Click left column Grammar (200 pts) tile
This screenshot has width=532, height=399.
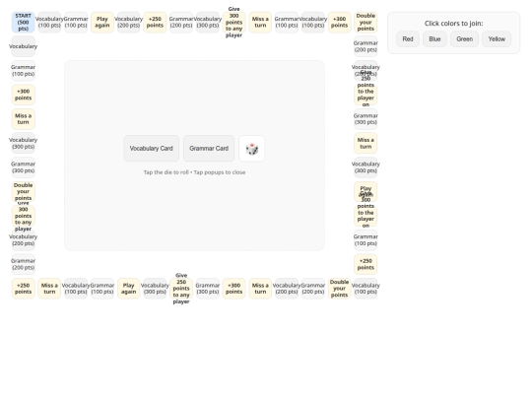[23, 264]
